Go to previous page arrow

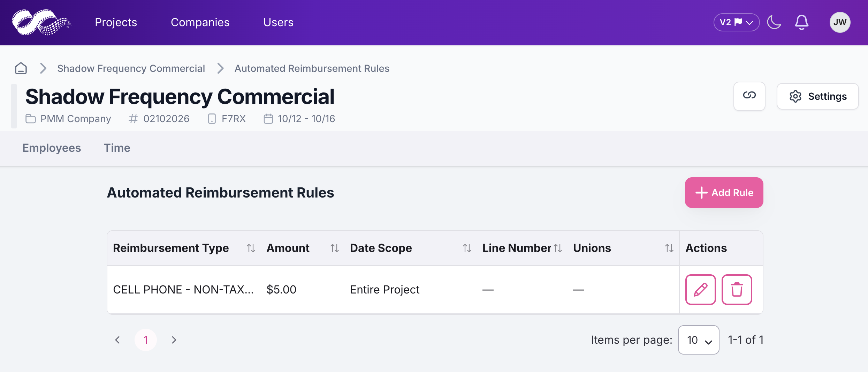[118, 340]
